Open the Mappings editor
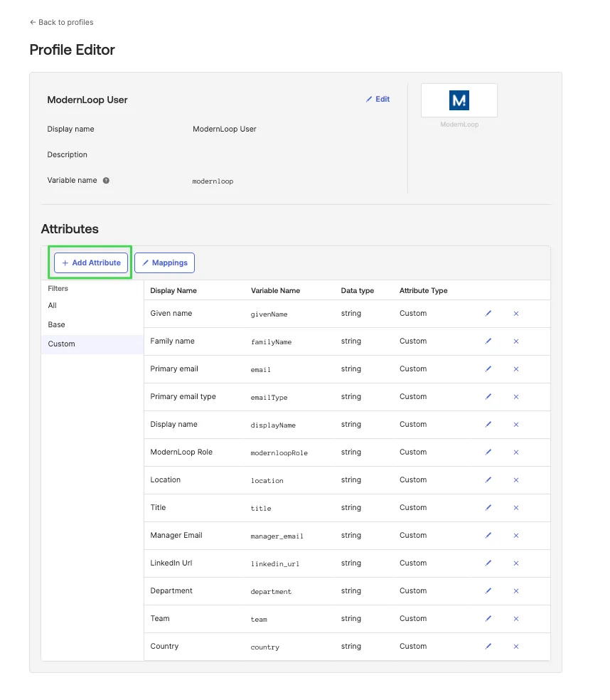This screenshot has height=700, width=610. click(165, 262)
